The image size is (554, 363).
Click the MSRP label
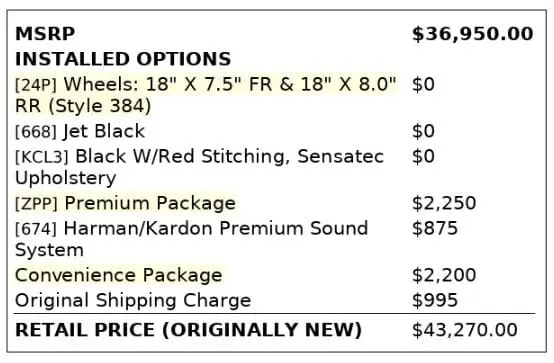coord(45,34)
